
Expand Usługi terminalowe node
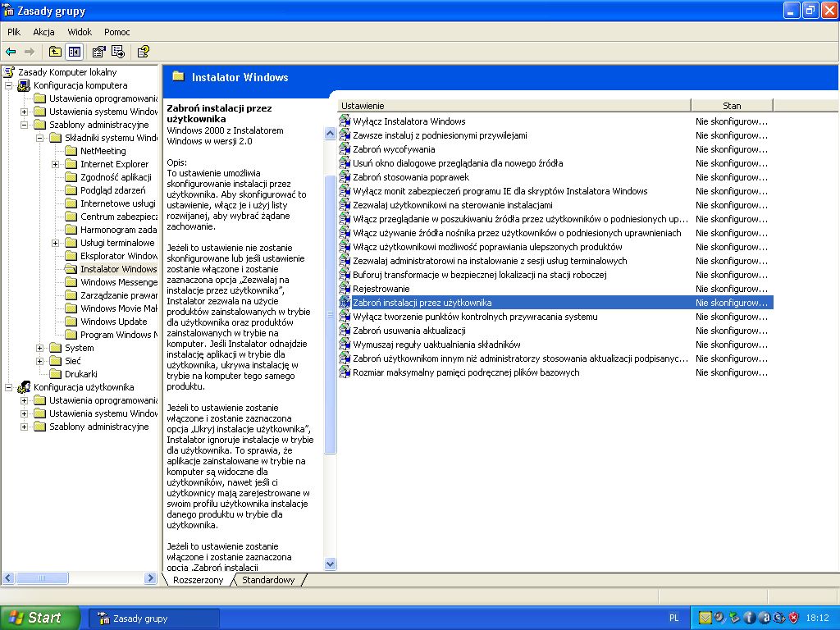point(55,243)
